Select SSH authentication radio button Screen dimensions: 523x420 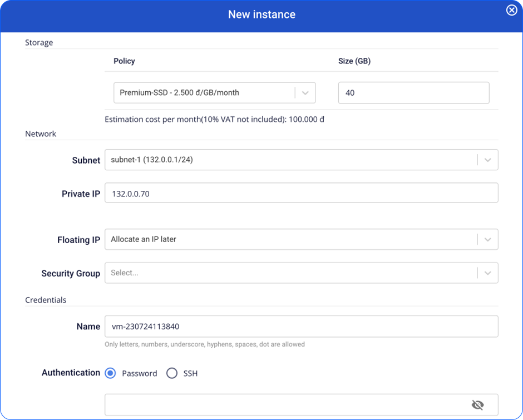pyautogui.click(x=172, y=373)
